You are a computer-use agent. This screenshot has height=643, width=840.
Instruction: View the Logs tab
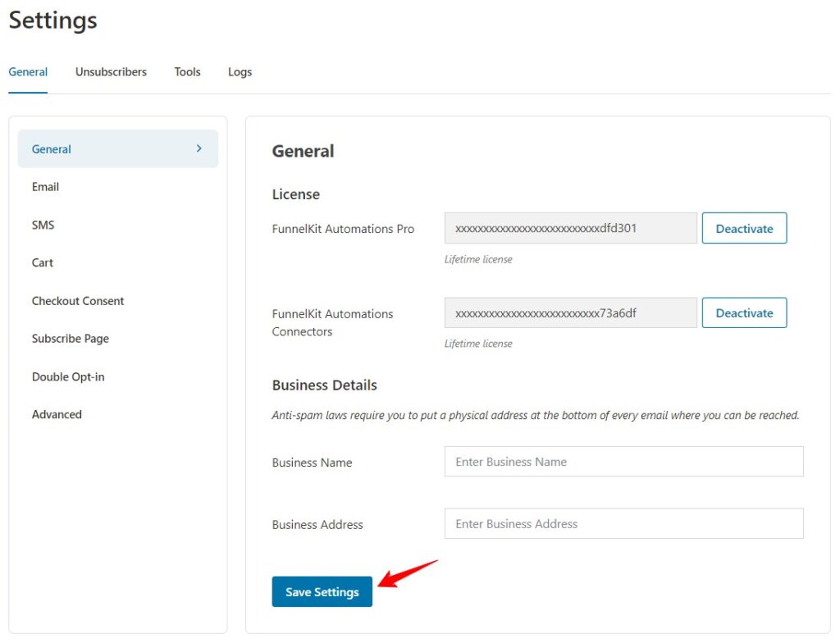pyautogui.click(x=240, y=72)
